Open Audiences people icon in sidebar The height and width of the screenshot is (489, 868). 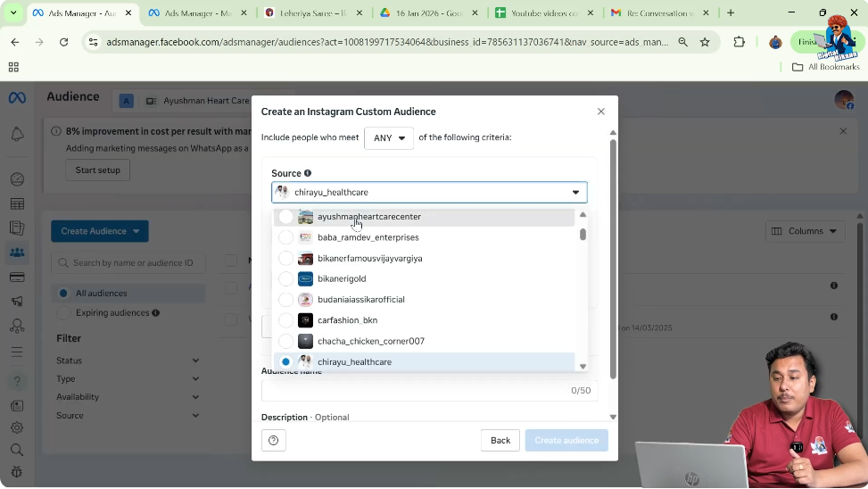pyautogui.click(x=17, y=253)
